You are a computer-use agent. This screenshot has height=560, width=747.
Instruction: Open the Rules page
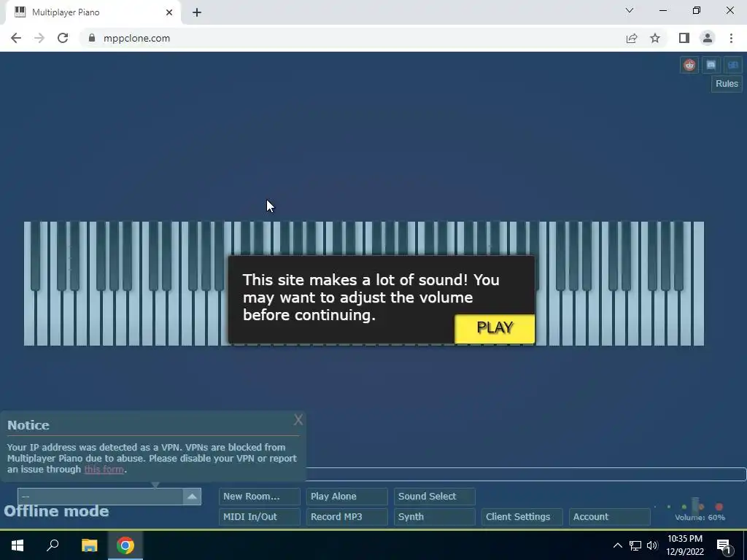tap(727, 84)
